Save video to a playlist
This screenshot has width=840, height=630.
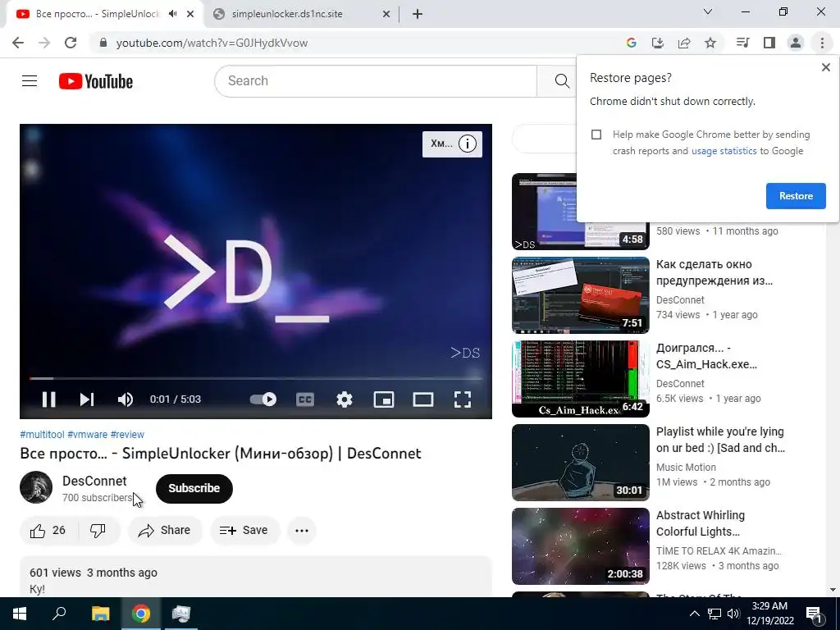[244, 531]
